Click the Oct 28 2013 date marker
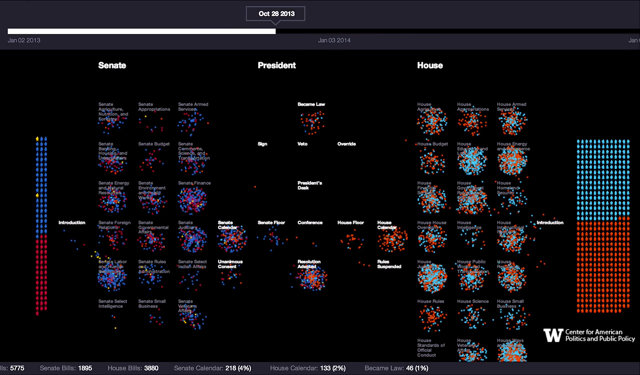Viewport: 640px width, 375px height. point(276,13)
